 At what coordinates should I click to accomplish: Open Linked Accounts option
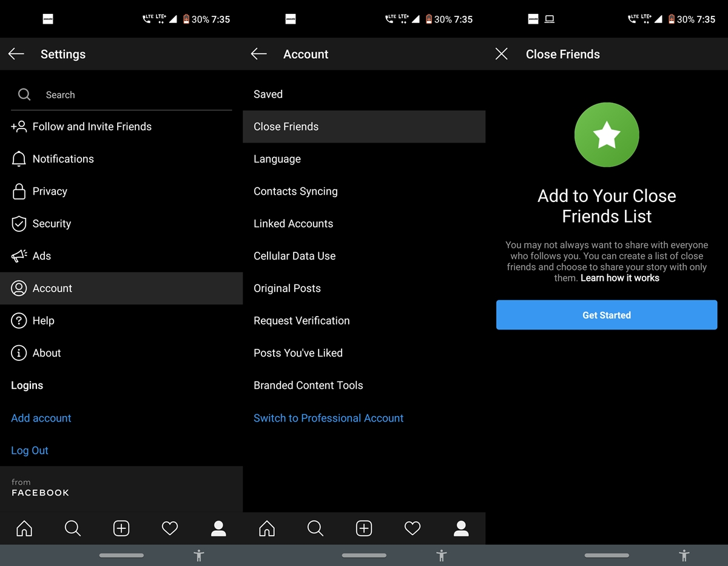[364, 224]
